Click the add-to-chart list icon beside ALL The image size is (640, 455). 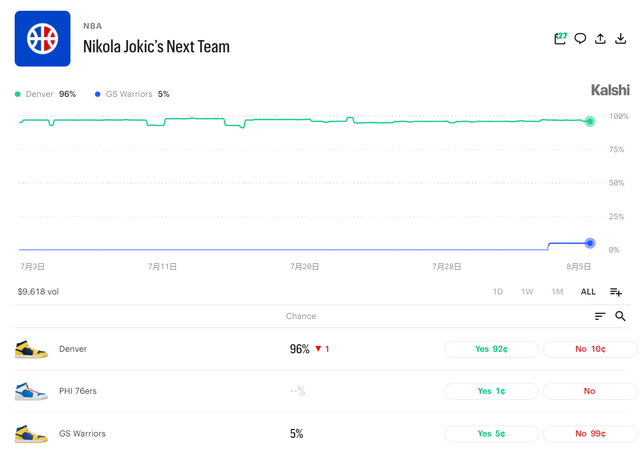[616, 292]
